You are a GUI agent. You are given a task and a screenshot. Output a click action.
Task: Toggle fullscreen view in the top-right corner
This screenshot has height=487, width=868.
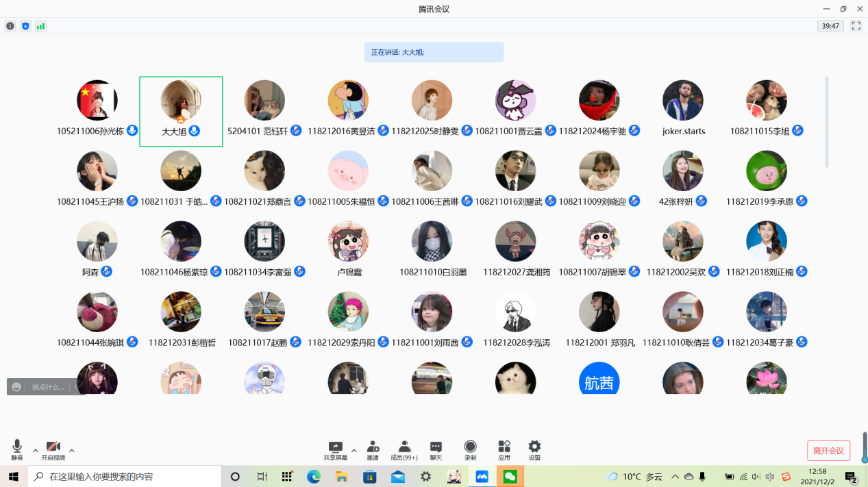coord(856,26)
